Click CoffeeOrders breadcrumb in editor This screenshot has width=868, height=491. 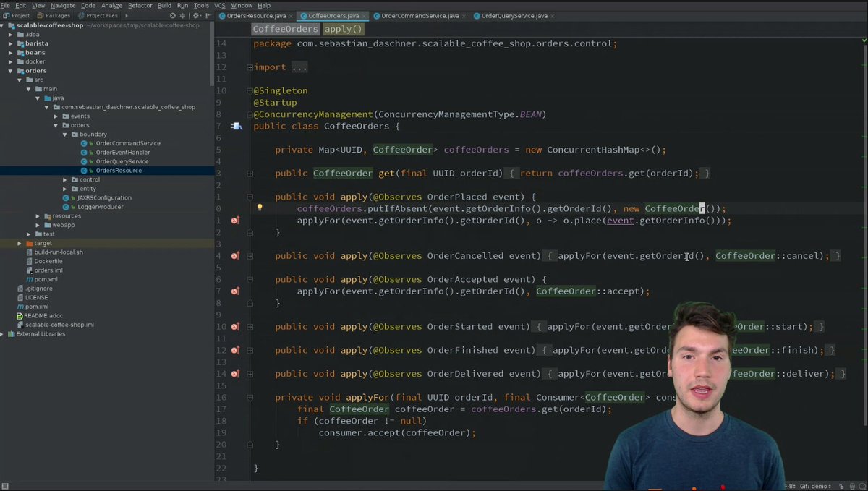tap(285, 29)
